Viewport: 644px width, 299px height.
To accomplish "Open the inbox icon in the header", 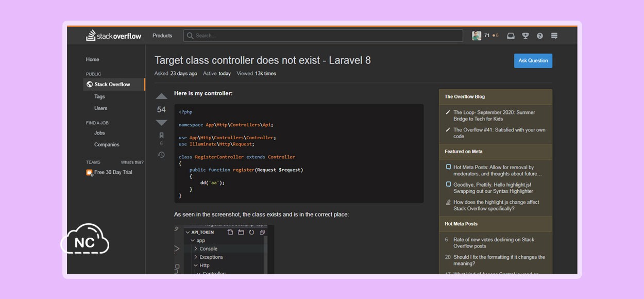I will click(x=511, y=36).
